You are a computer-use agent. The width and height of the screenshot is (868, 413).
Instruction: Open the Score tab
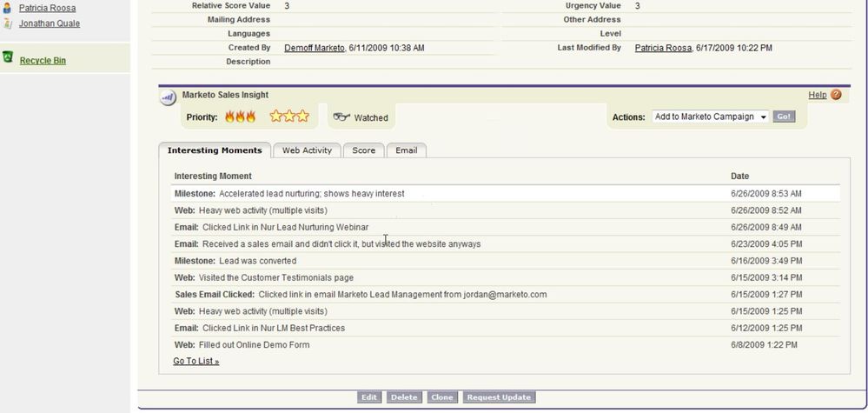click(x=363, y=150)
